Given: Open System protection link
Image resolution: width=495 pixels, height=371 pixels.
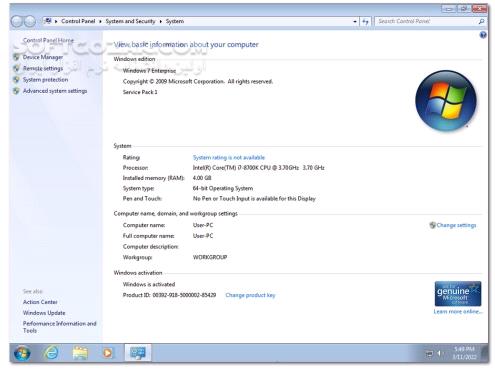Looking at the screenshot, I should coord(45,80).
